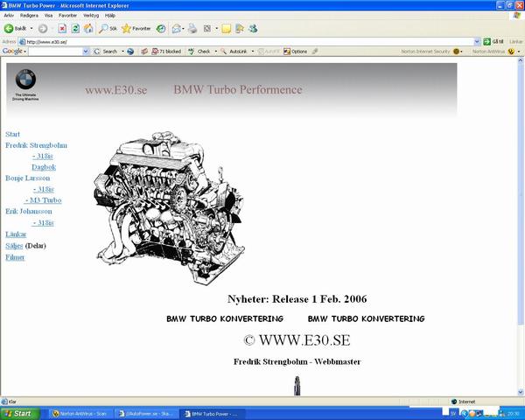This screenshot has height=420, width=525.
Task: Click the browser history icon
Action: click(x=161, y=28)
